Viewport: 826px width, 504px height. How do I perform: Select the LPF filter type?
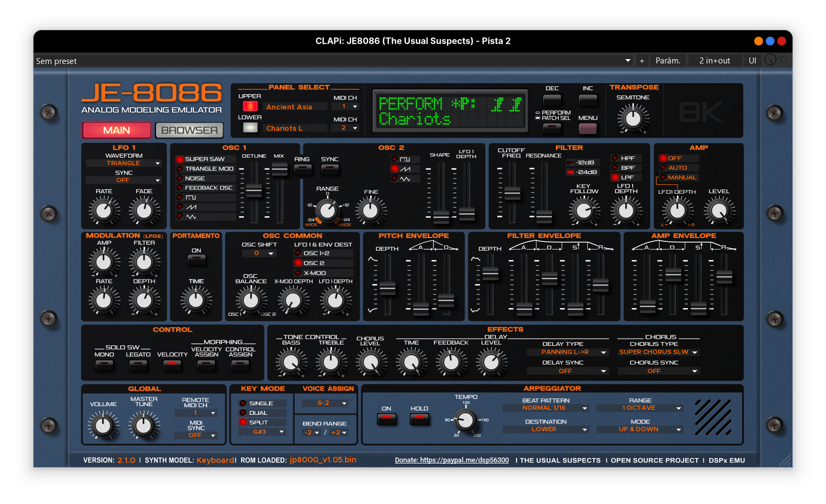[x=626, y=177]
